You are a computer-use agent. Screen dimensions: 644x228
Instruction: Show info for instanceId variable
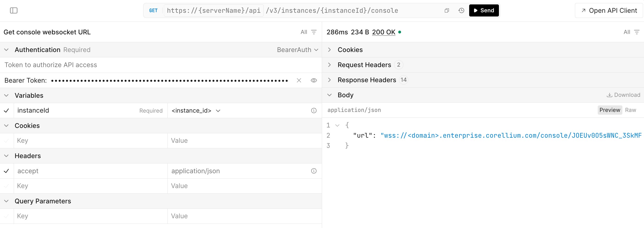314,111
